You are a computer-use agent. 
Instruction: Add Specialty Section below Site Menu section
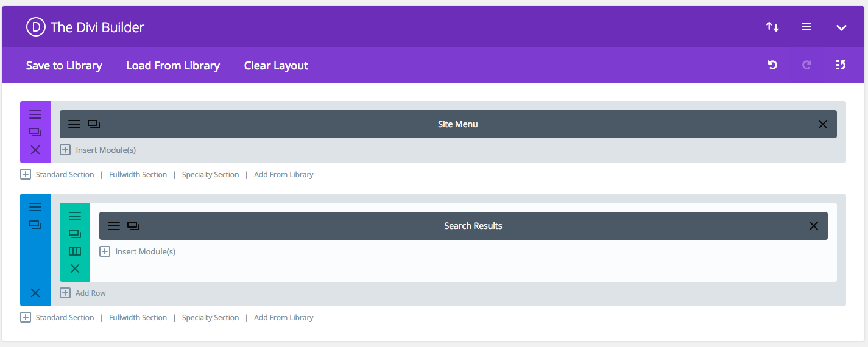click(x=210, y=175)
